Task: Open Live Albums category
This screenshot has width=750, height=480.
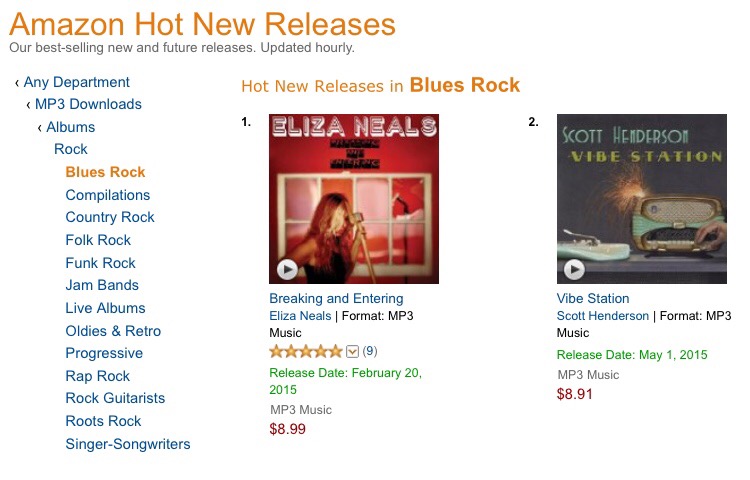Action: coord(105,308)
